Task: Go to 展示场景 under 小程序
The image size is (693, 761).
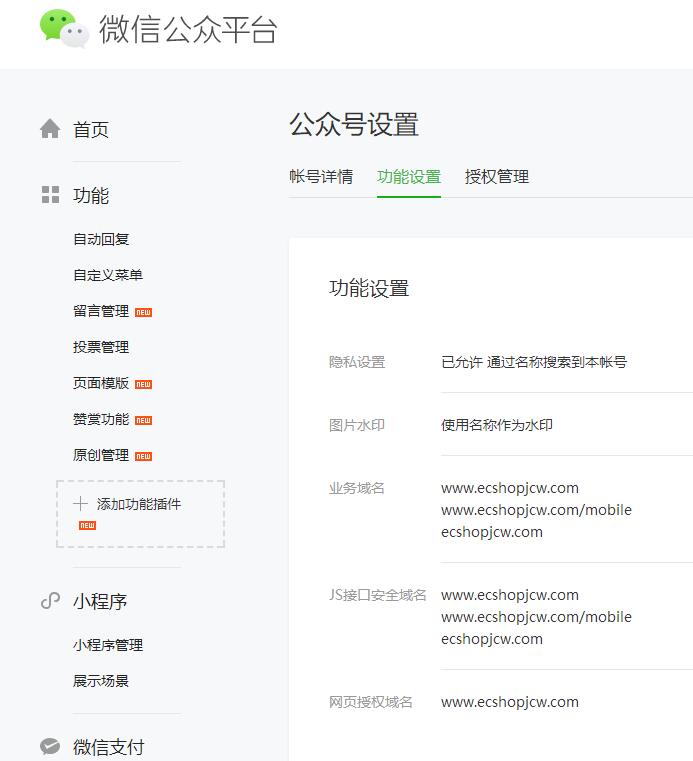Action: pos(101,682)
